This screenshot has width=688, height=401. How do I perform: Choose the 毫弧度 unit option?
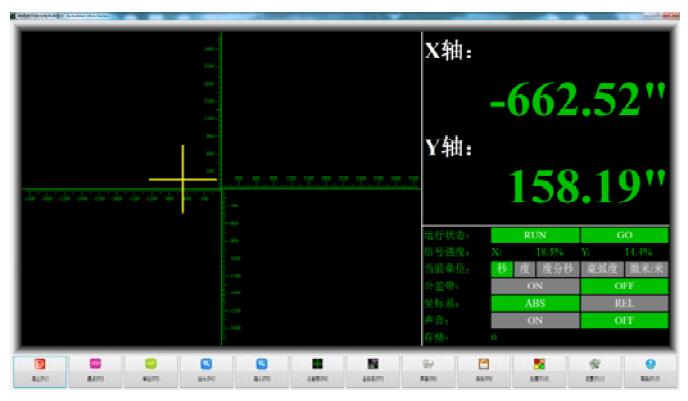(x=603, y=268)
